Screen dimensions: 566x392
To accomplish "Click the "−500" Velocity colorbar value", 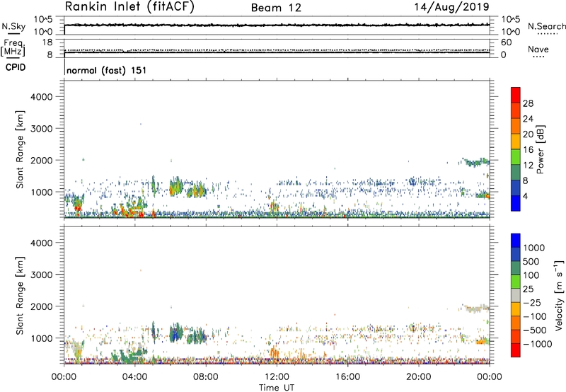I will point(534,330).
